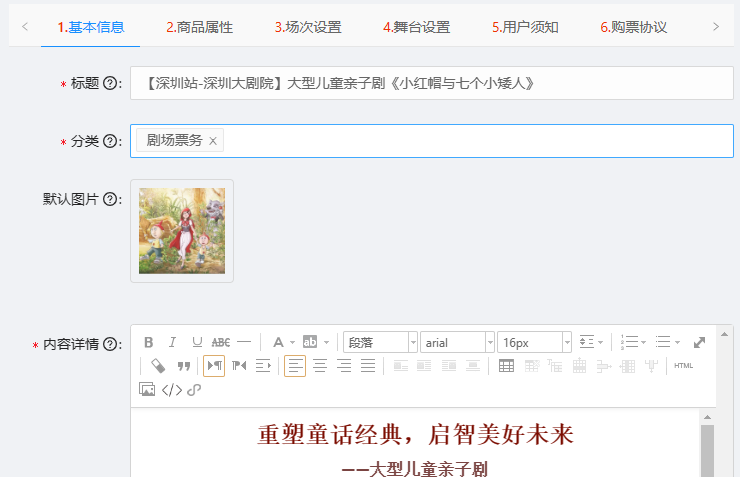Viewport: 740px width, 477px height.
Task: Click the HTML source button
Action: point(683,366)
